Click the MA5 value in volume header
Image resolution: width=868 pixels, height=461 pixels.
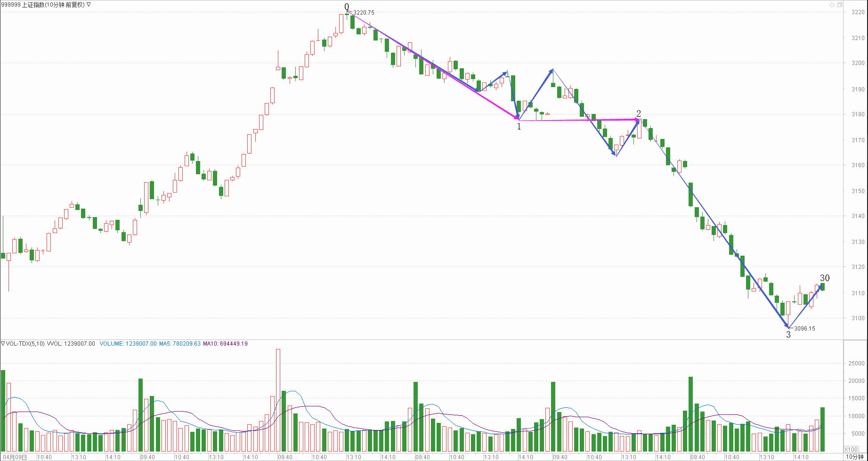pos(180,344)
